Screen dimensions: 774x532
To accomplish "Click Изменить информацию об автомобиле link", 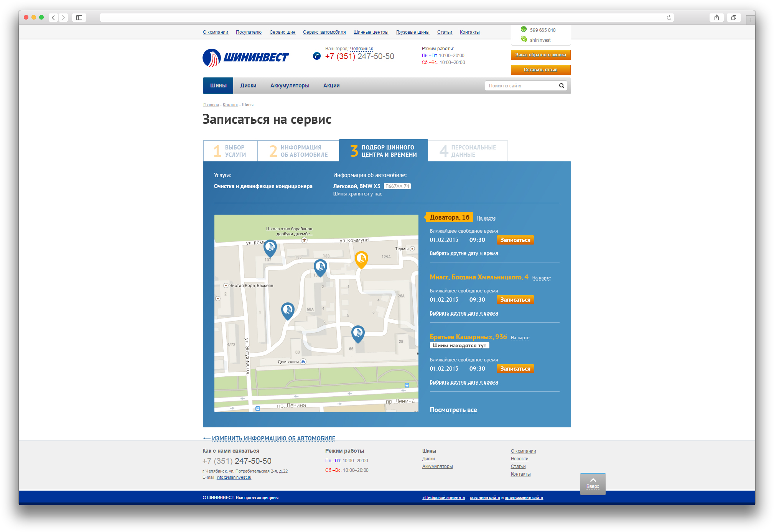I will click(273, 438).
